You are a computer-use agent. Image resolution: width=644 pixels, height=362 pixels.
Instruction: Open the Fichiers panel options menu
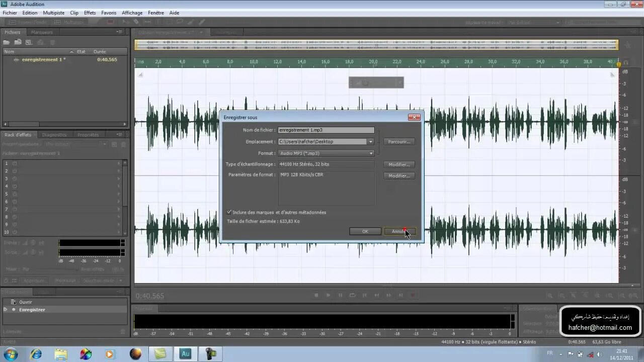[120, 32]
